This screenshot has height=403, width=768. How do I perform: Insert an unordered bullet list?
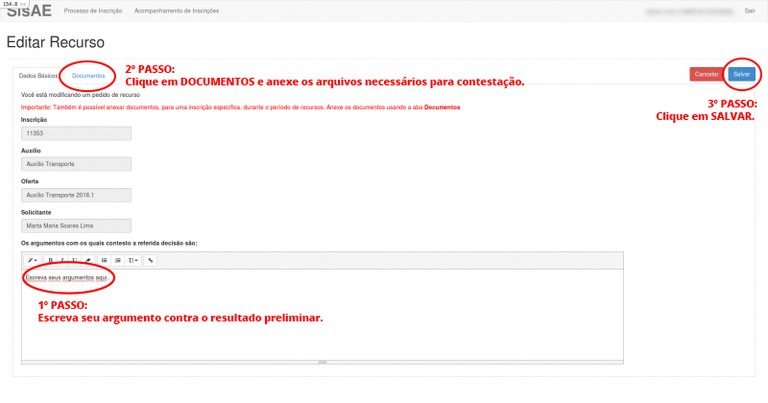click(x=104, y=260)
